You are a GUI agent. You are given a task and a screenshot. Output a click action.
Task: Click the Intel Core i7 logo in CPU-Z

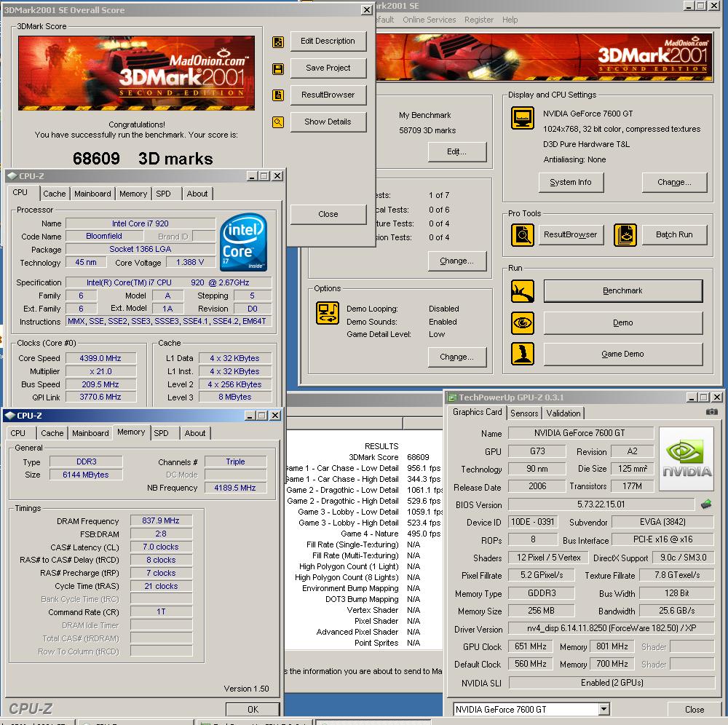[244, 242]
